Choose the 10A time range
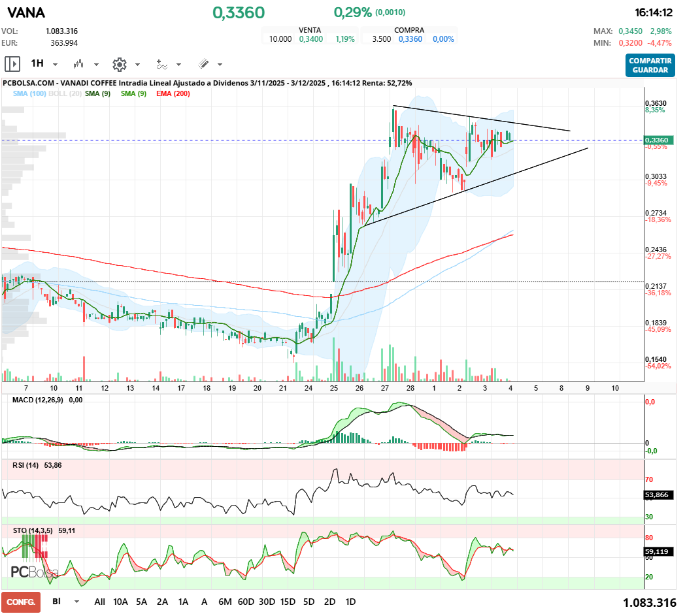Screen dimensions: 685x616 click(x=120, y=601)
